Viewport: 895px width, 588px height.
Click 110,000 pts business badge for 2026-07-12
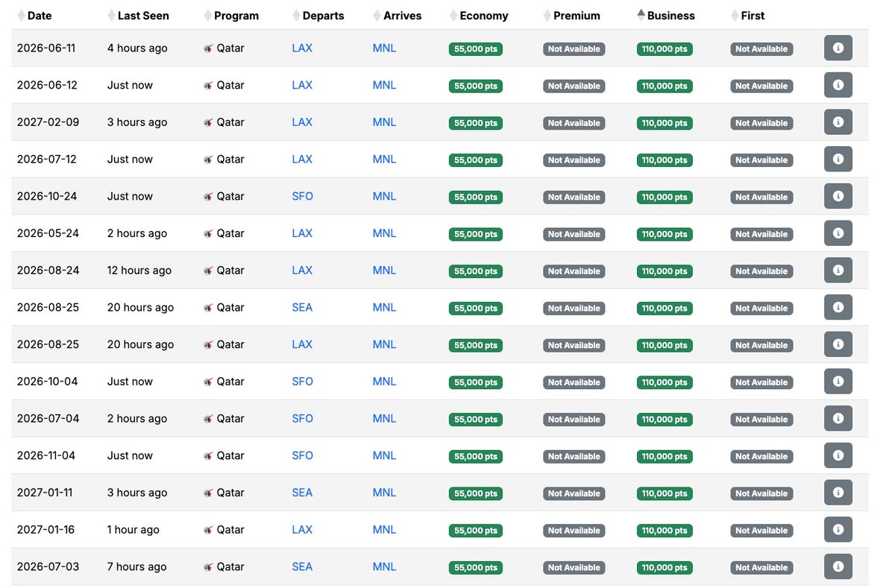(x=665, y=160)
